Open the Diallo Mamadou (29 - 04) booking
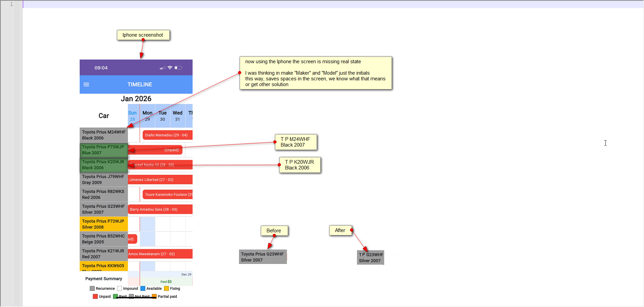 click(x=167, y=135)
